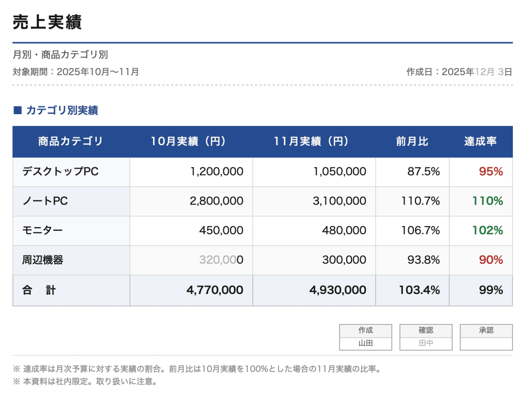The height and width of the screenshot is (394, 532).
Task: Select the 480,000 monitor value
Action: pos(344,230)
